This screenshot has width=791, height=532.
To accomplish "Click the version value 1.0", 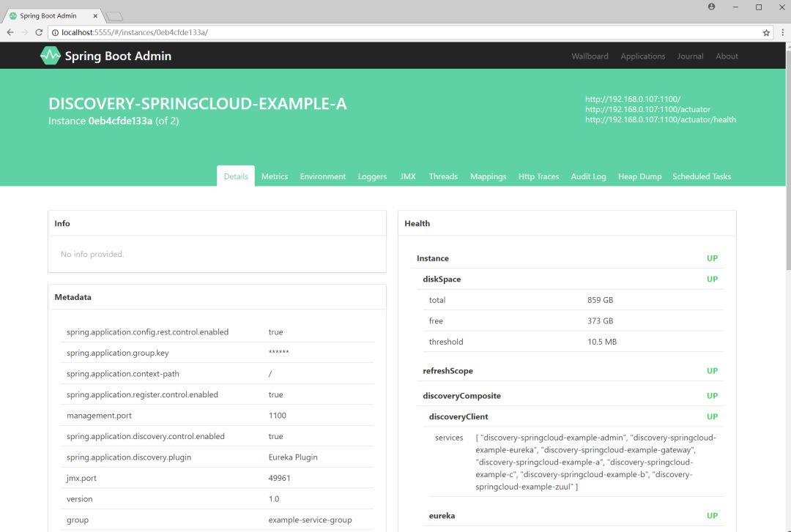I will tap(273, 499).
